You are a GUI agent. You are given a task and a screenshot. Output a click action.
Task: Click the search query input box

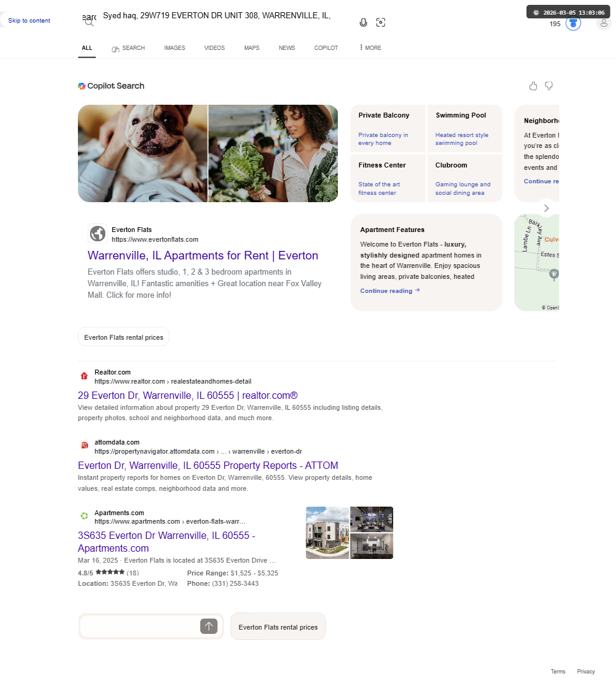tap(226, 16)
